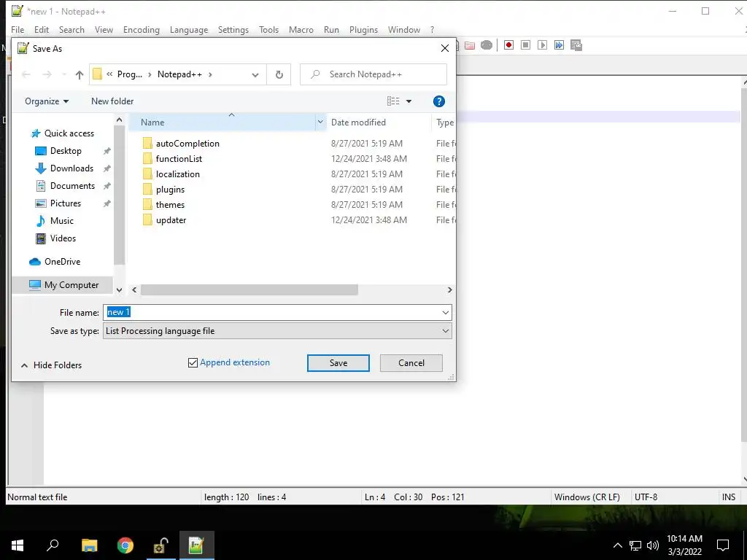Open the Edit menu
747x560 pixels.
pos(42,30)
